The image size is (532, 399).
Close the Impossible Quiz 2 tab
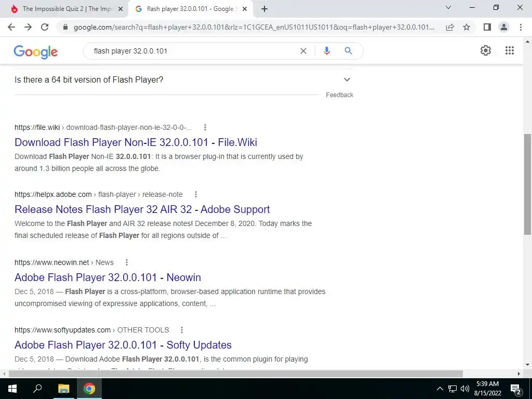[x=121, y=9]
